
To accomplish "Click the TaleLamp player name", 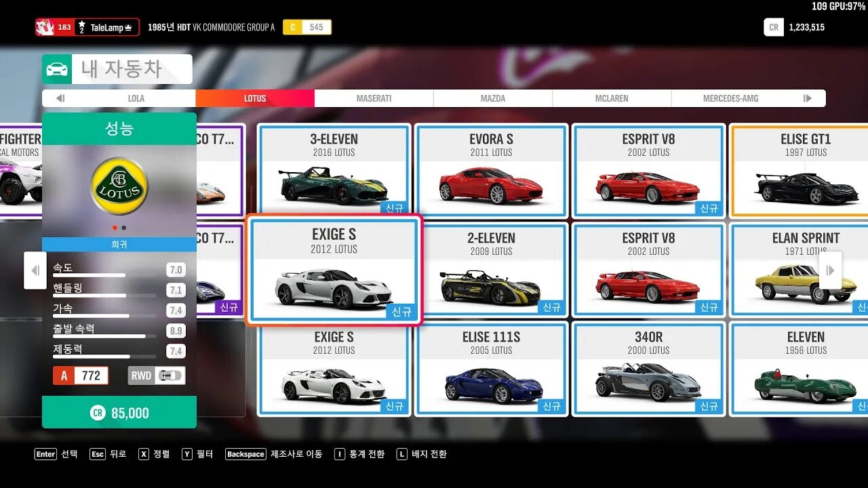I will click(107, 28).
